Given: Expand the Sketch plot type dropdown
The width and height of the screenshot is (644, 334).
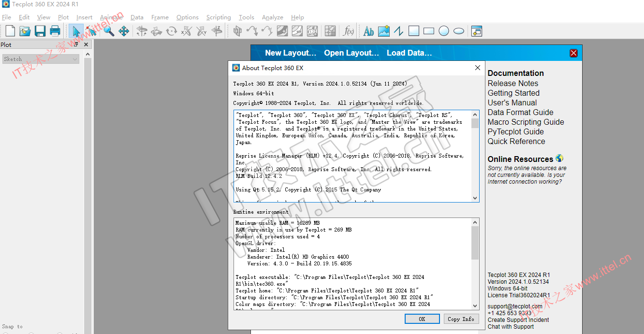Looking at the screenshot, I should (x=41, y=59).
